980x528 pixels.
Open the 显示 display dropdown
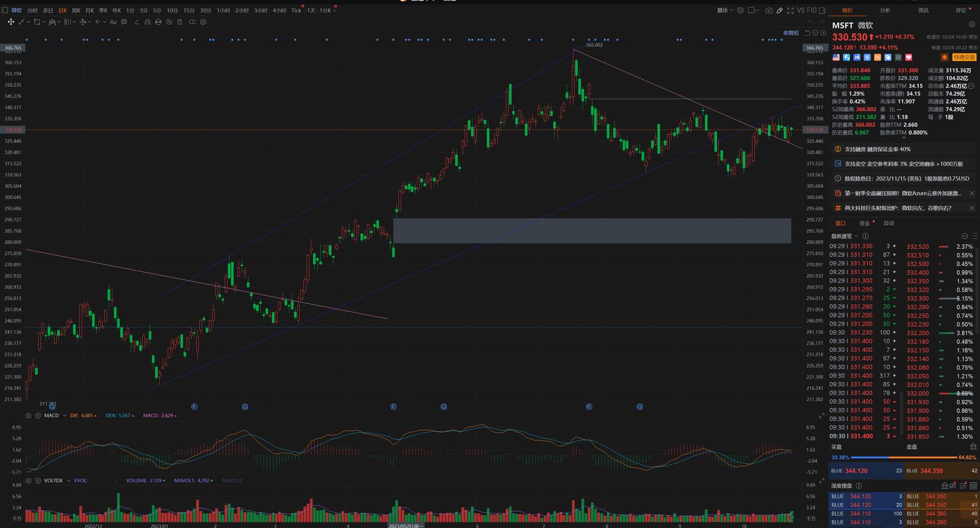(724, 10)
